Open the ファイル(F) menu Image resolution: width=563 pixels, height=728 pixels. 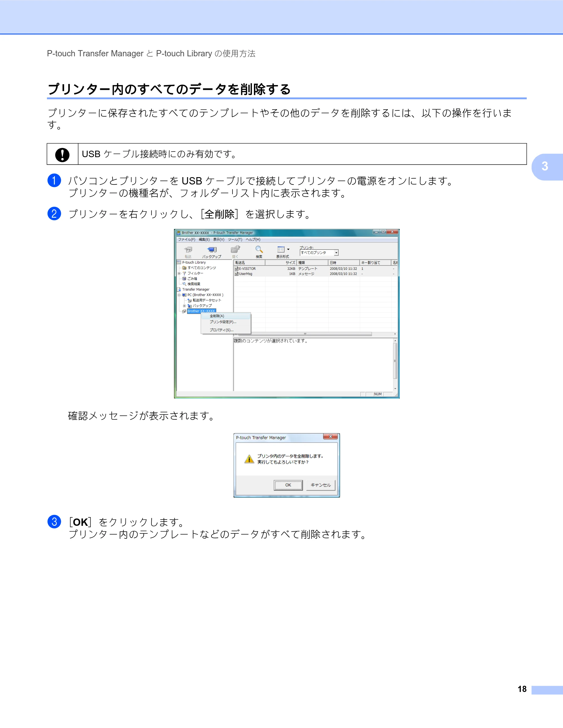tap(187, 239)
